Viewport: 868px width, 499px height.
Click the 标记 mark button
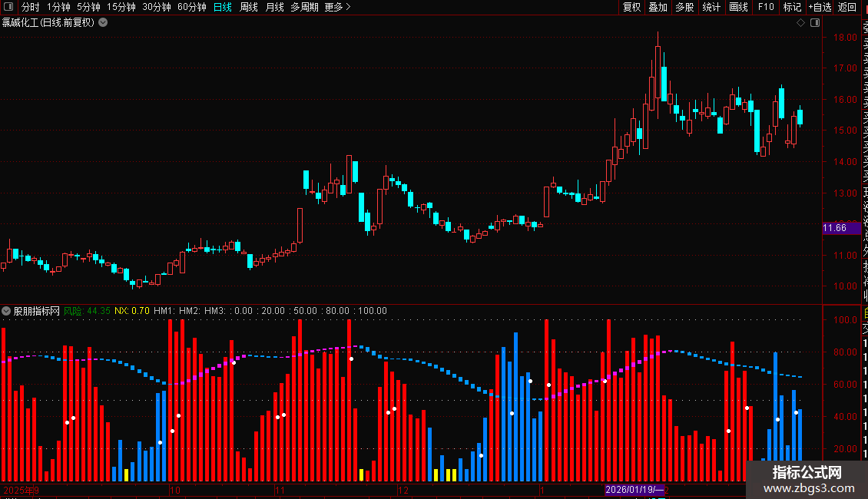pyautogui.click(x=792, y=7)
